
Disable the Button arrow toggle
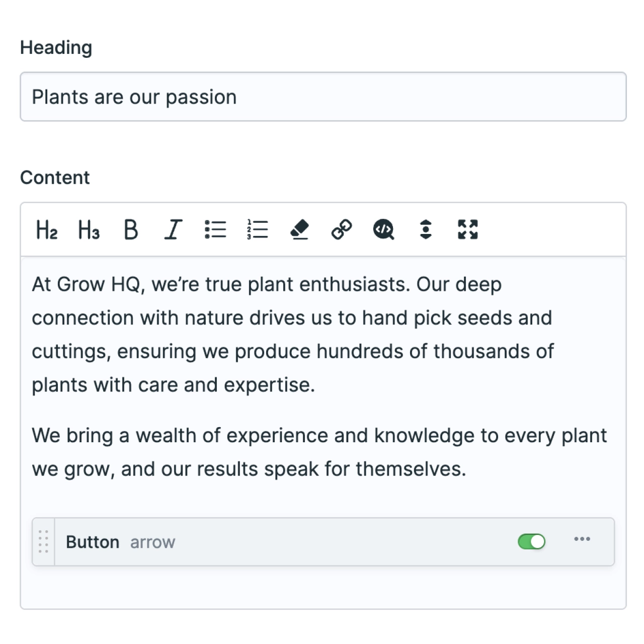click(x=532, y=542)
